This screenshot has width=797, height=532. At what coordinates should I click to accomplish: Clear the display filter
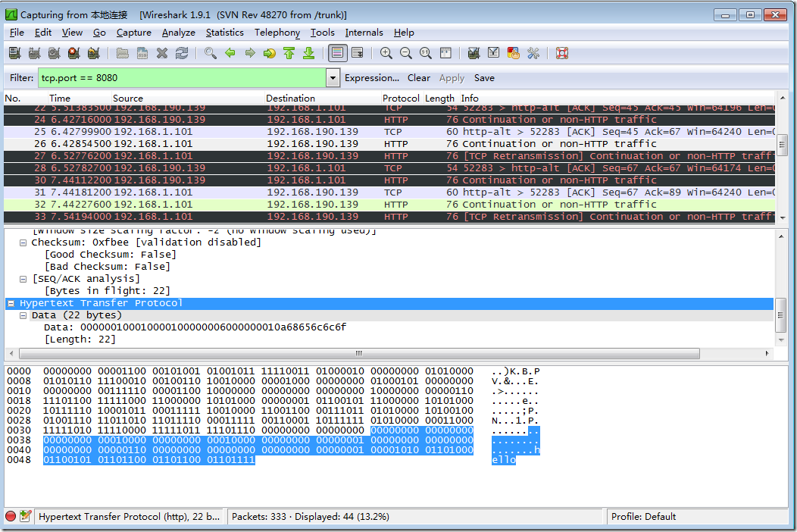419,78
